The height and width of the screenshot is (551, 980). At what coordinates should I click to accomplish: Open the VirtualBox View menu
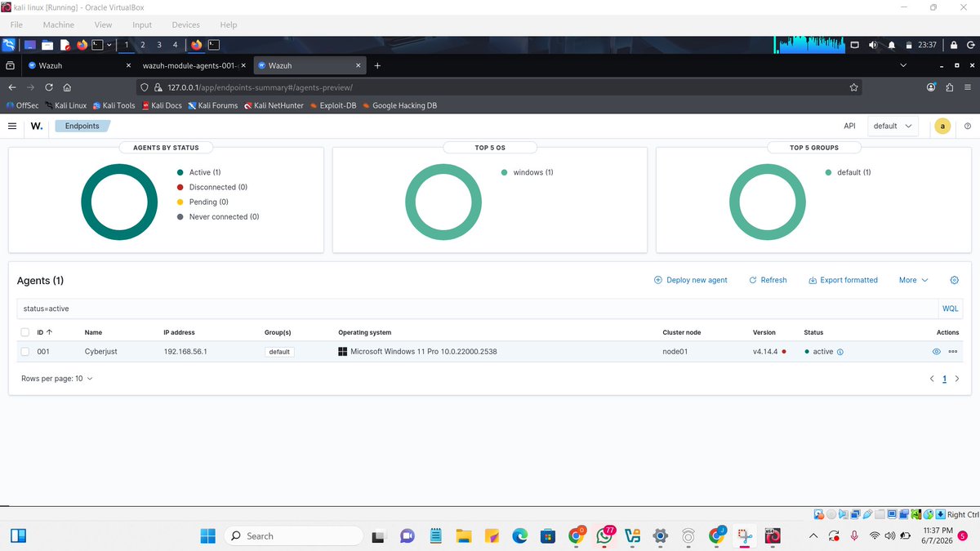coord(104,25)
